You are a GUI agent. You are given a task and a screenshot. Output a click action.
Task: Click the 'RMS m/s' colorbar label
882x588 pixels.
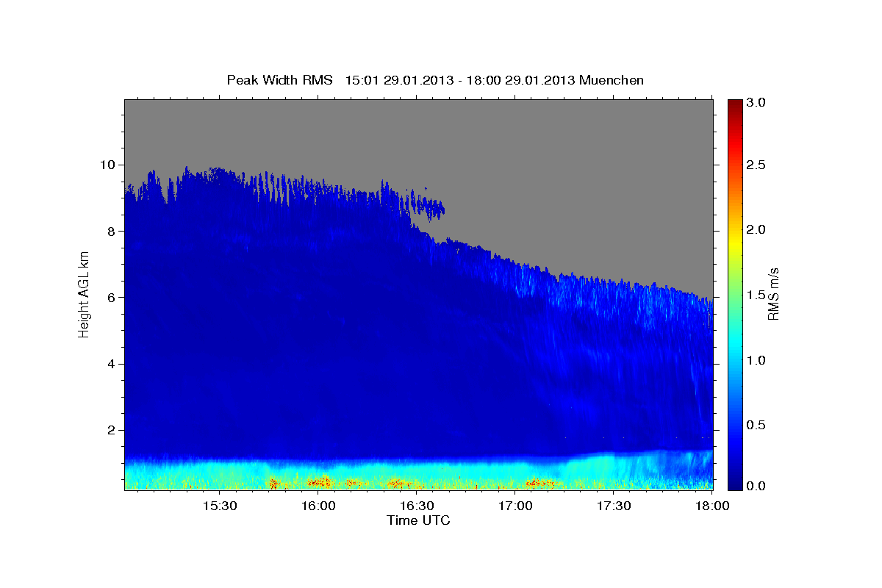tap(773, 293)
